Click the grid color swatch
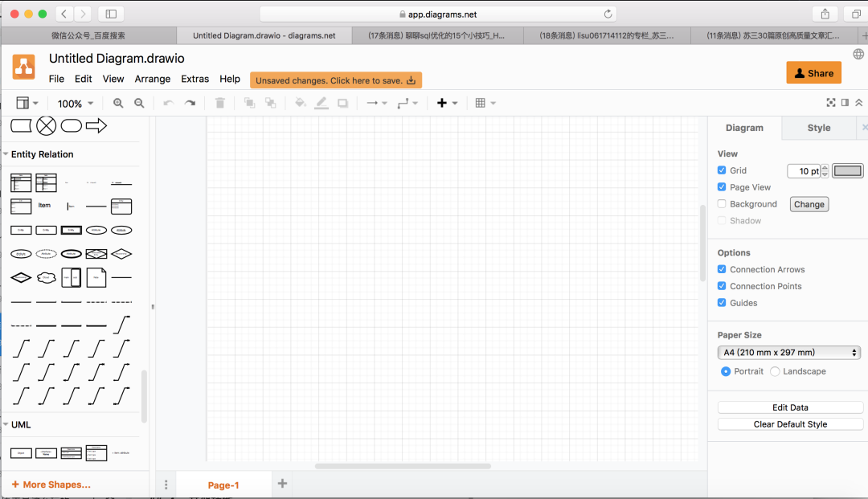The width and height of the screenshot is (868, 499). 848,171
